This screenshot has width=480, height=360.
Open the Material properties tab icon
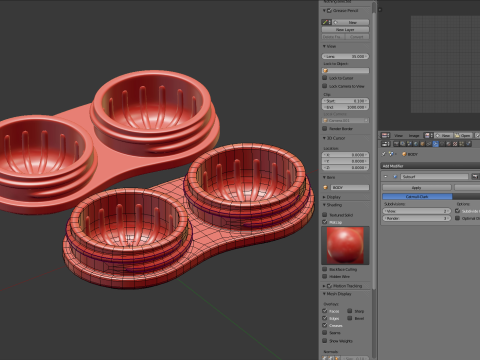[x=448, y=144]
